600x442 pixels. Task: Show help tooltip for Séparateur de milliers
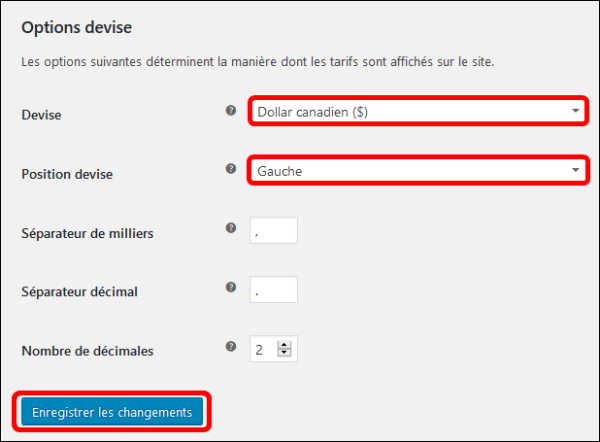pos(231,228)
